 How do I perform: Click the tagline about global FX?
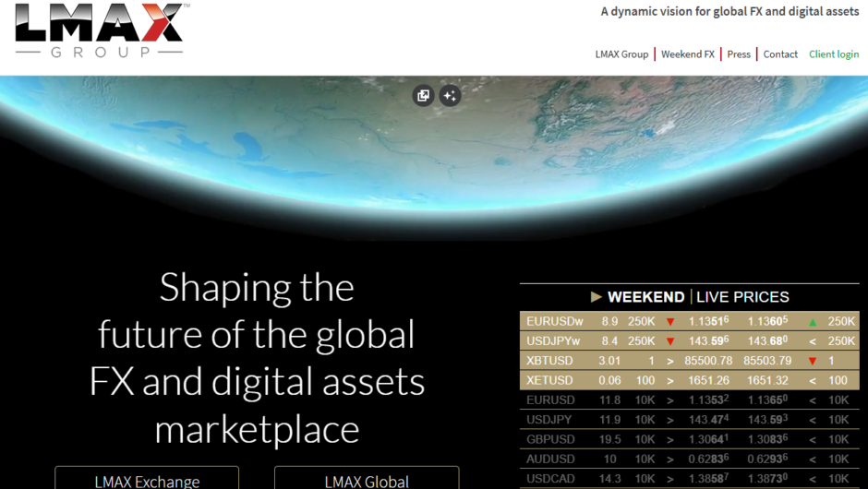pos(729,12)
